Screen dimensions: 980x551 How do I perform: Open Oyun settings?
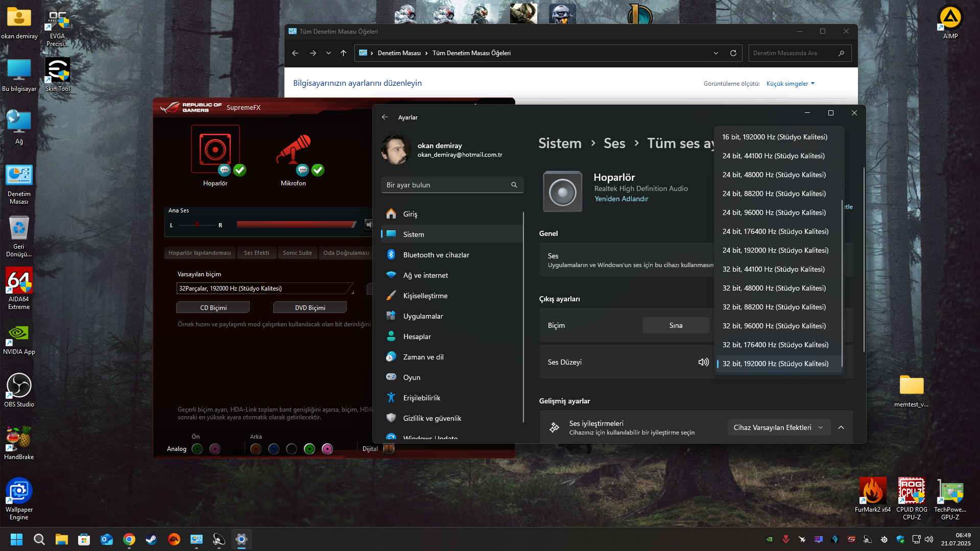pyautogui.click(x=452, y=377)
